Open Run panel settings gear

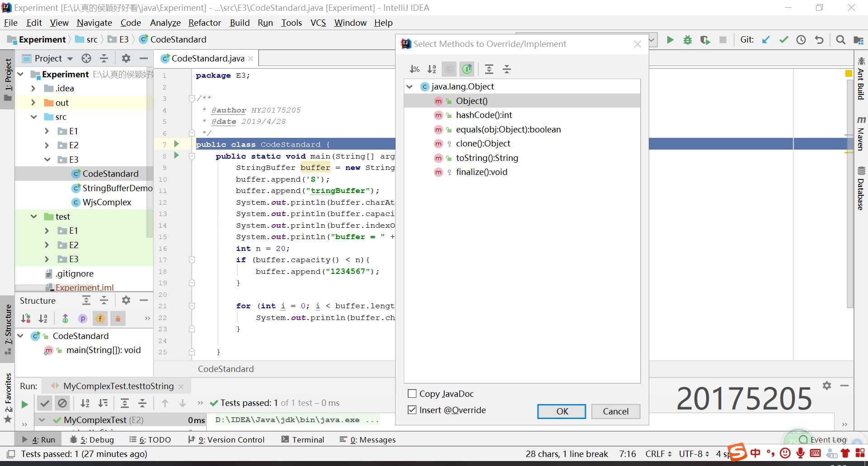click(827, 386)
